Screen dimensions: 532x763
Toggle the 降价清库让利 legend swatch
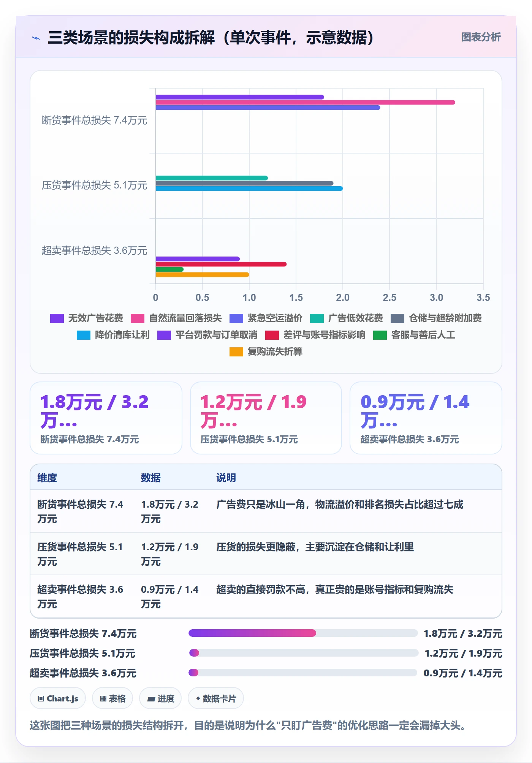(84, 335)
